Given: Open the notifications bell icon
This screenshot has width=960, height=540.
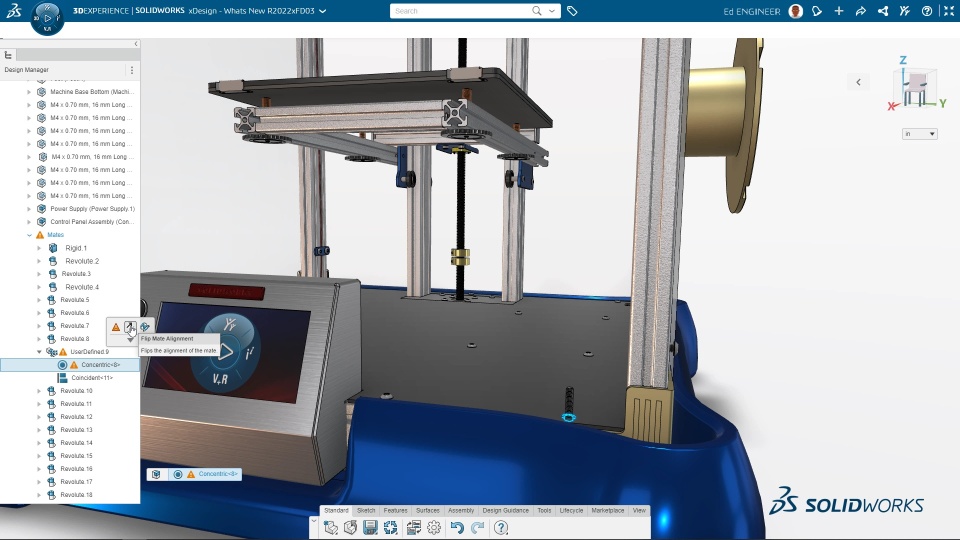Looking at the screenshot, I should coord(817,11).
